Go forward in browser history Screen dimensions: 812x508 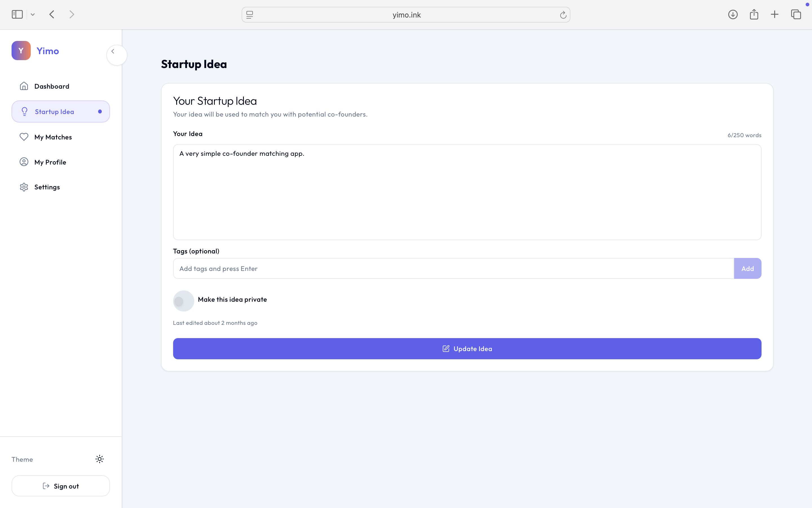click(x=71, y=14)
